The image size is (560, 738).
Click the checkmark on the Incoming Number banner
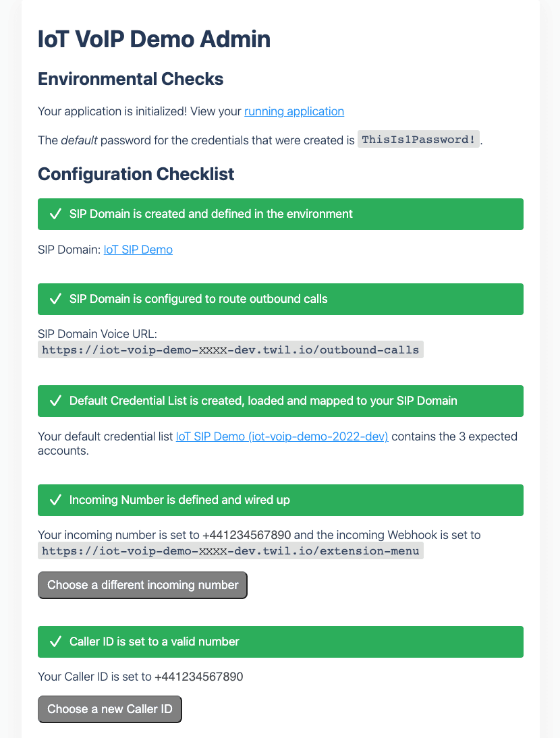[x=56, y=500]
